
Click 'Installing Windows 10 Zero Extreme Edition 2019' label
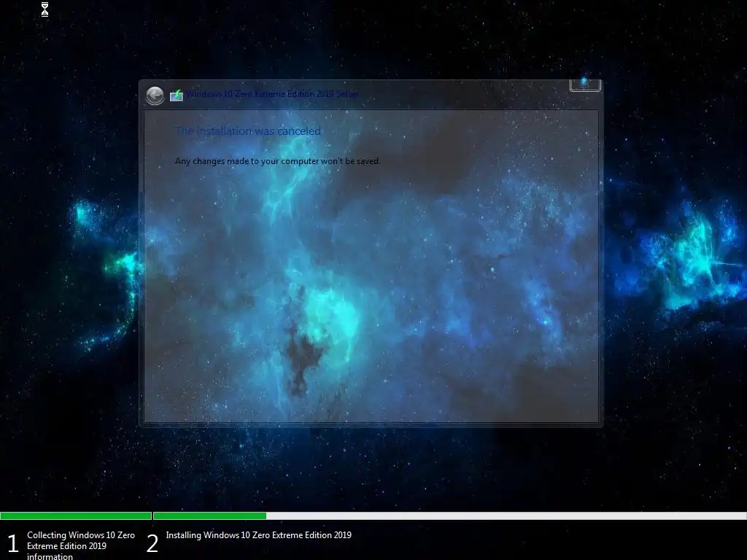259,535
